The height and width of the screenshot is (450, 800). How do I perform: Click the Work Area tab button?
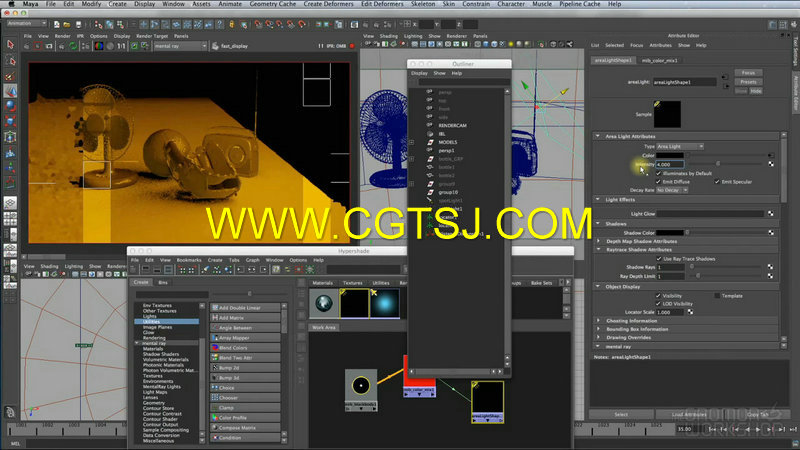pyautogui.click(x=324, y=327)
